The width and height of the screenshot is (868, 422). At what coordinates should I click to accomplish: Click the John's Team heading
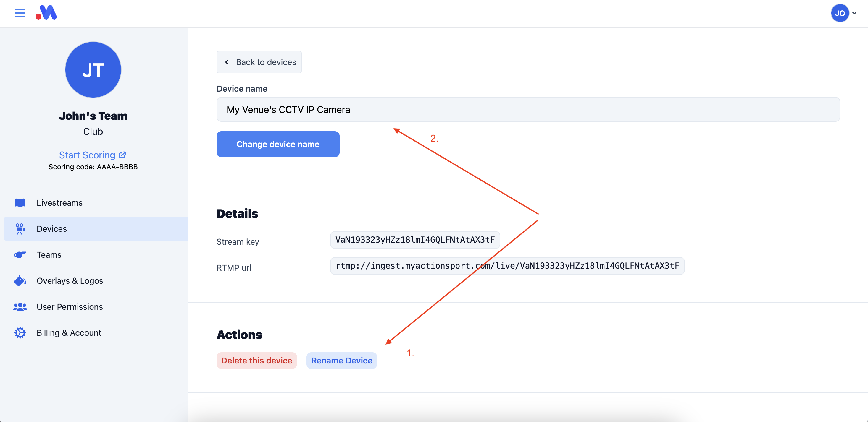pyautogui.click(x=93, y=116)
